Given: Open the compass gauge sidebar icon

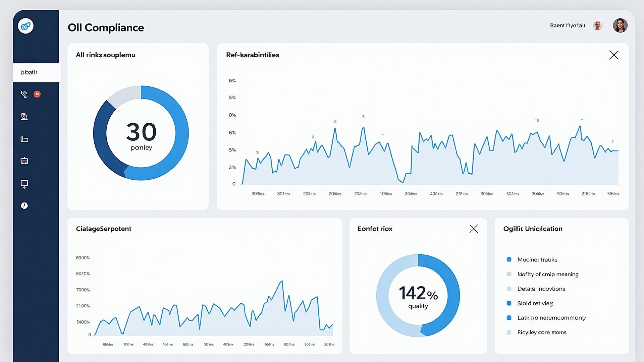Looking at the screenshot, I should 24,206.
